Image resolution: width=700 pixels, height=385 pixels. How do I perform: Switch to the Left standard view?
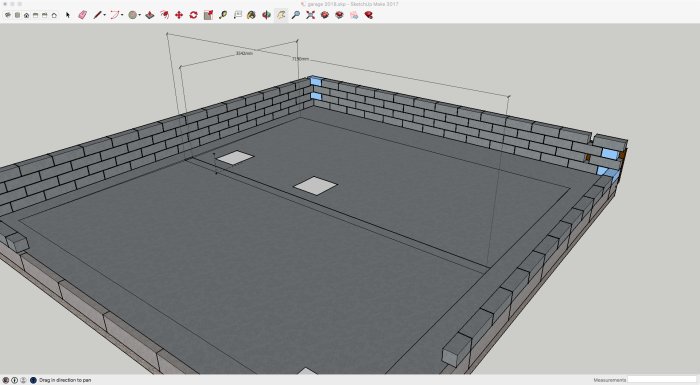click(x=54, y=15)
